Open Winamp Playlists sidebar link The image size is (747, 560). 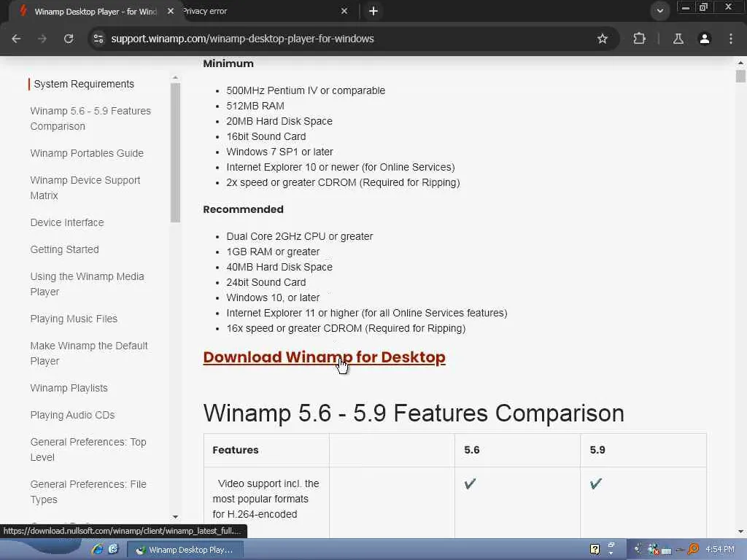(69, 388)
